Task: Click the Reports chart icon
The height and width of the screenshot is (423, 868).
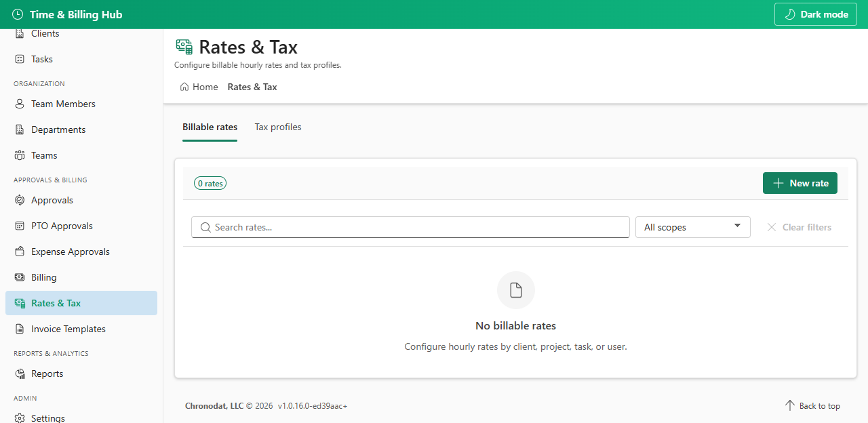Action: (20, 374)
